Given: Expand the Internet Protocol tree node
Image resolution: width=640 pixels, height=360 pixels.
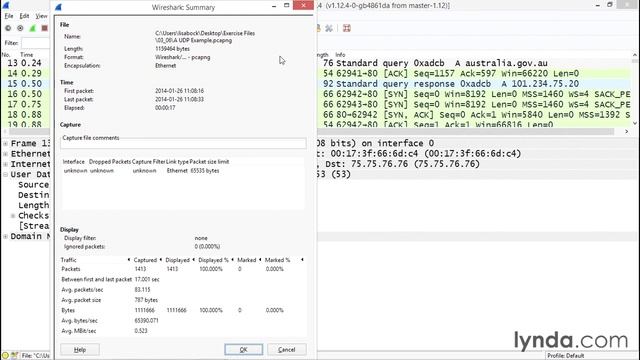Looking at the screenshot, I should click(x=6, y=164).
